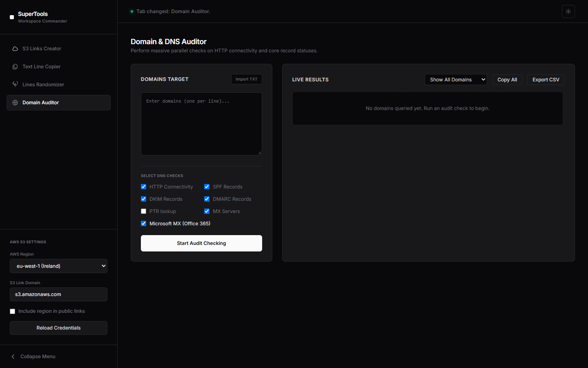The width and height of the screenshot is (588, 368).
Task: Open the S3 Links Creator tab
Action: (58, 49)
